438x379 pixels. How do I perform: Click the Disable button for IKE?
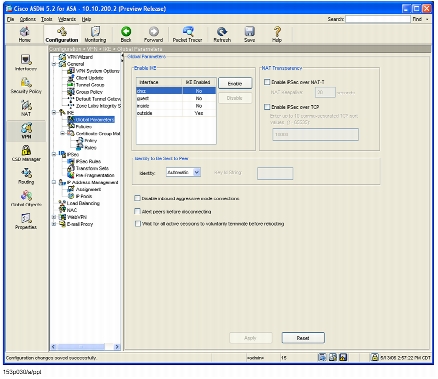(235, 98)
